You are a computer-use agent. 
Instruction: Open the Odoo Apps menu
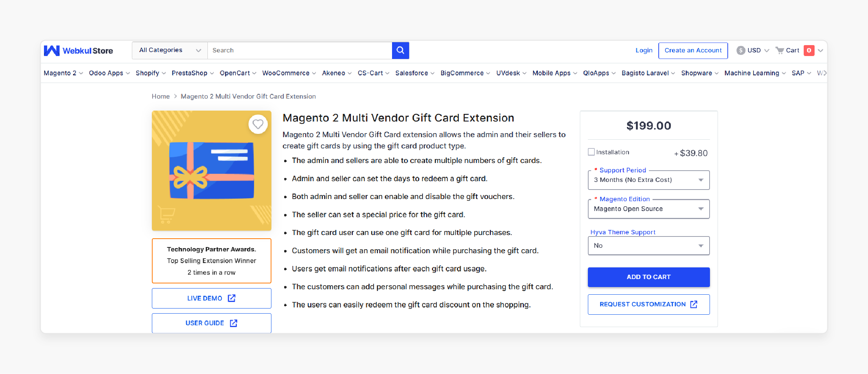(109, 73)
